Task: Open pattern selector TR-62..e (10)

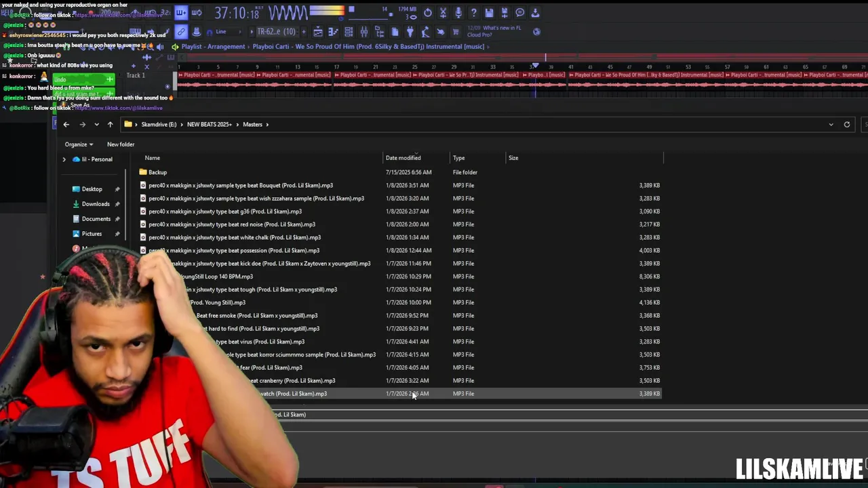Action: point(276,32)
